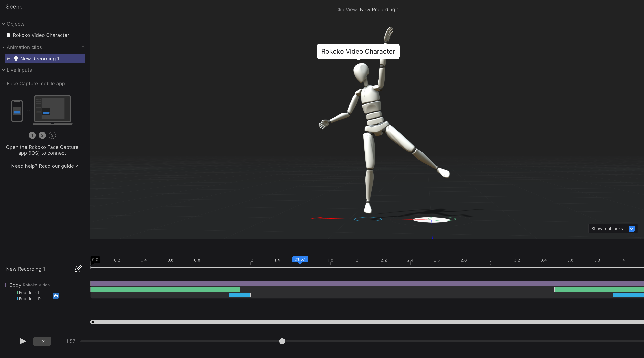Screen dimensions: 644x358
Task: Click the blue foot lock editor icon
Action: pos(56,296)
